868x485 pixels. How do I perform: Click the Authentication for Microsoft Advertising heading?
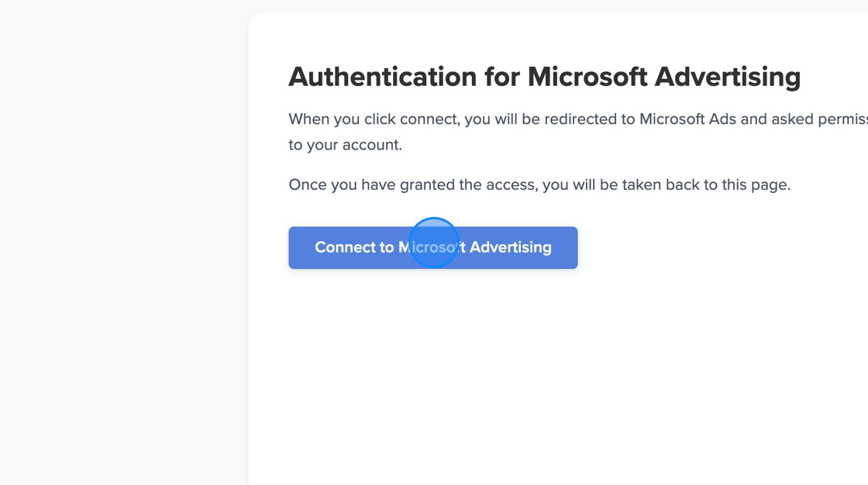click(x=544, y=77)
